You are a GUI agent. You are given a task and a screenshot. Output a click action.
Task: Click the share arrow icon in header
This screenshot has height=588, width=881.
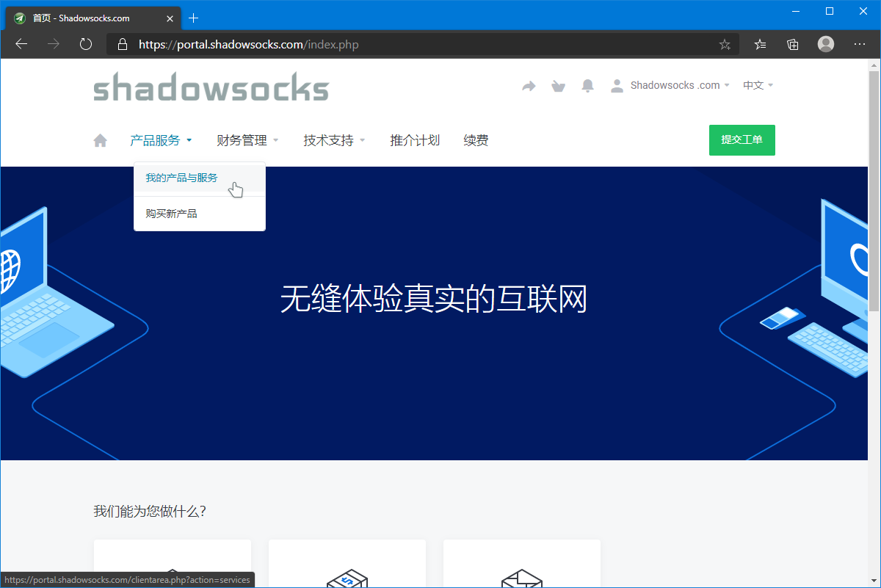coord(529,86)
